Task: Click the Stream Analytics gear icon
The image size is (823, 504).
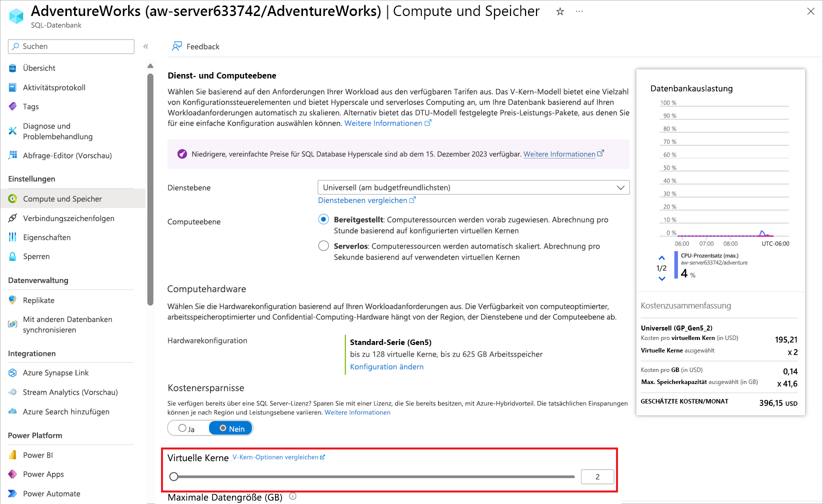Action: pyautogui.click(x=12, y=392)
